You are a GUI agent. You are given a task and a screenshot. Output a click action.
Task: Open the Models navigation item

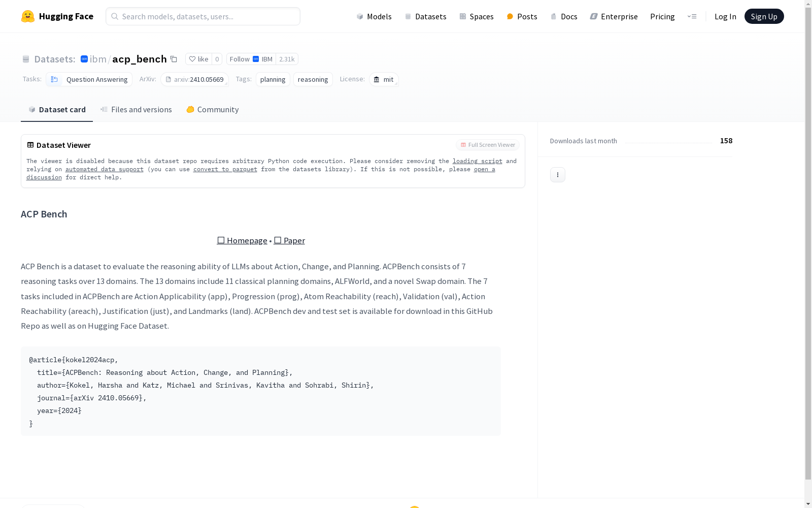[x=374, y=16]
